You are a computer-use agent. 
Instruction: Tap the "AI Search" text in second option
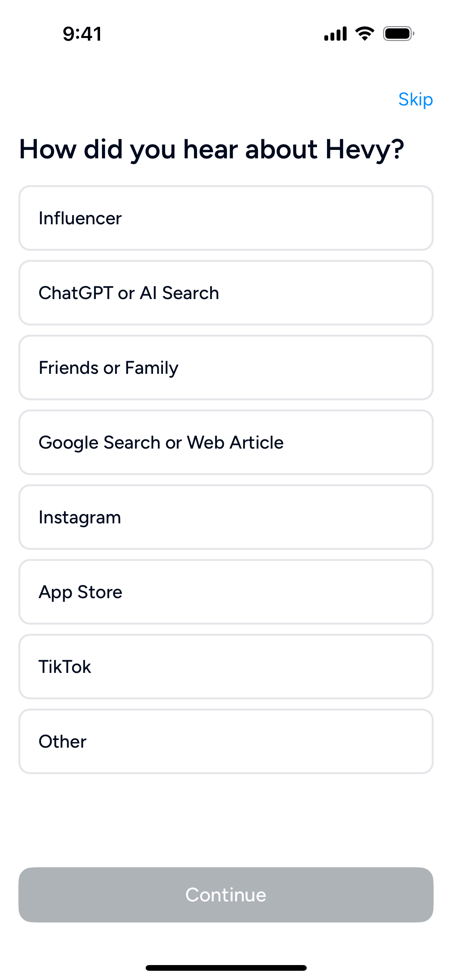[x=179, y=293]
